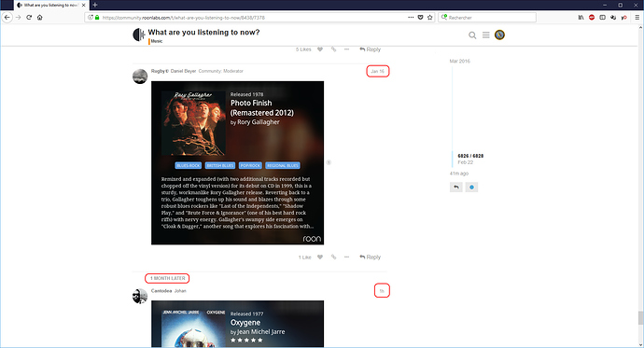Open the hamburger menu in forum header

[486, 35]
